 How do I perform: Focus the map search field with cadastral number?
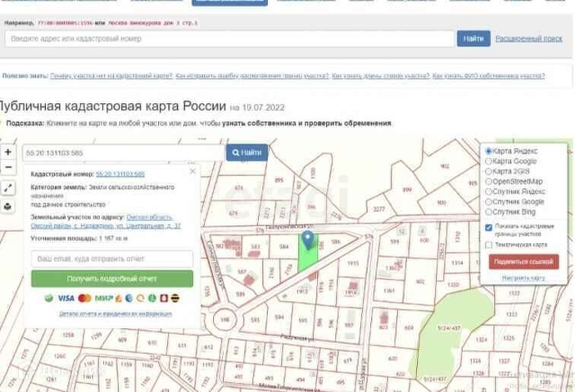[124, 153]
